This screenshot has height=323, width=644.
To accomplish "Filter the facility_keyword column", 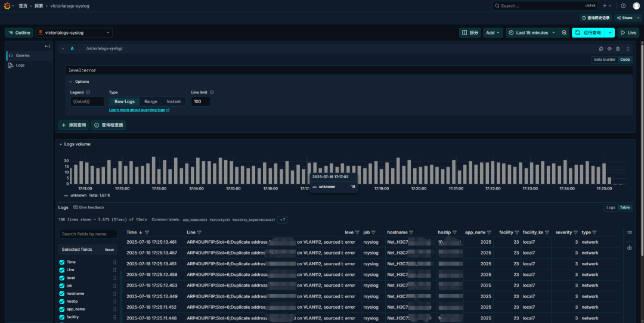I will point(547,232).
